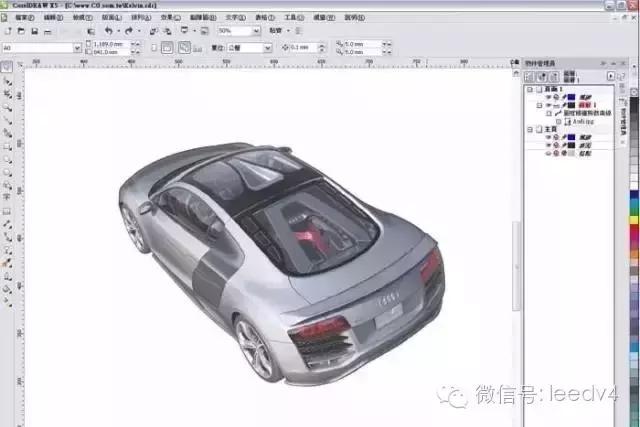
Task: Select the Interactive Fill tool
Action: [7, 302]
